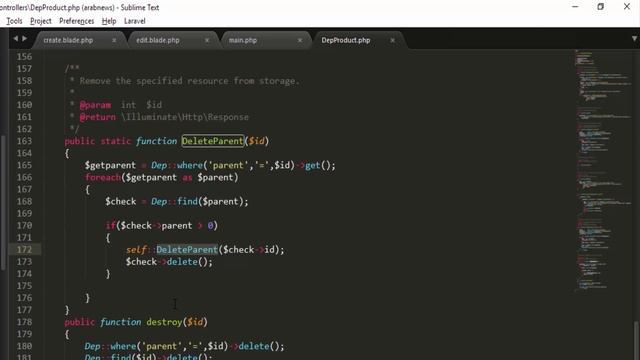Click destroy function name on line 178

(x=164, y=322)
